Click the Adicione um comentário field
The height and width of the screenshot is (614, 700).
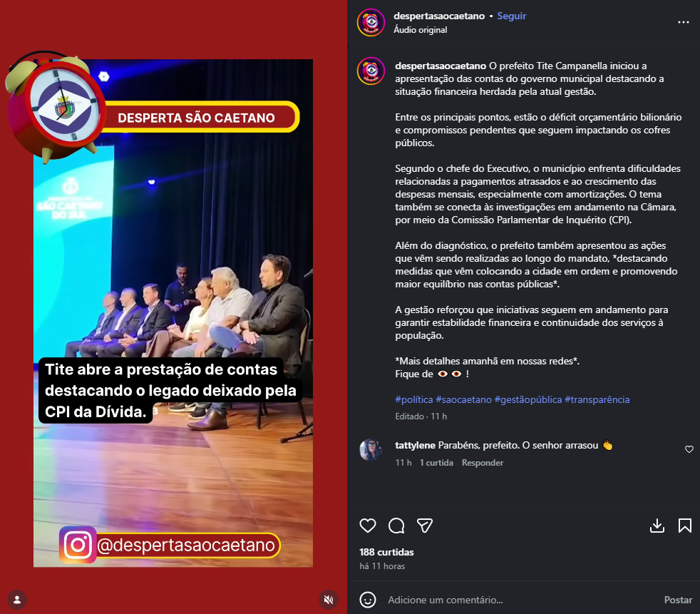[x=523, y=600]
